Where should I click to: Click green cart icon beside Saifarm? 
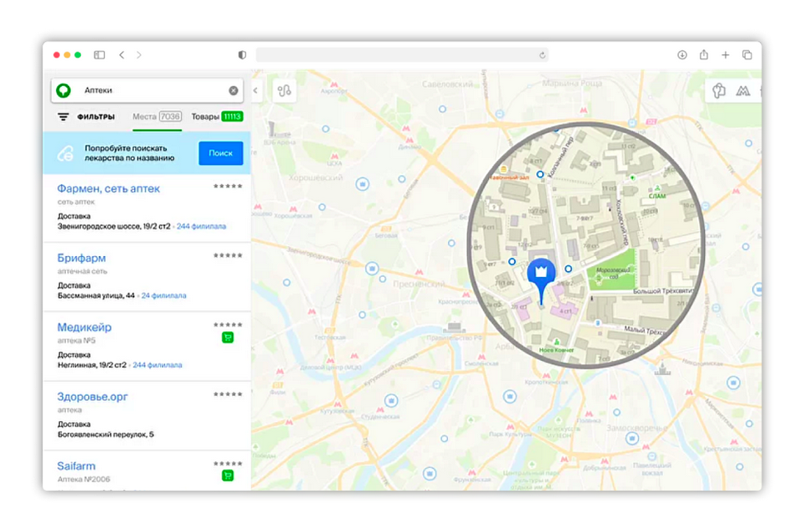(228, 475)
